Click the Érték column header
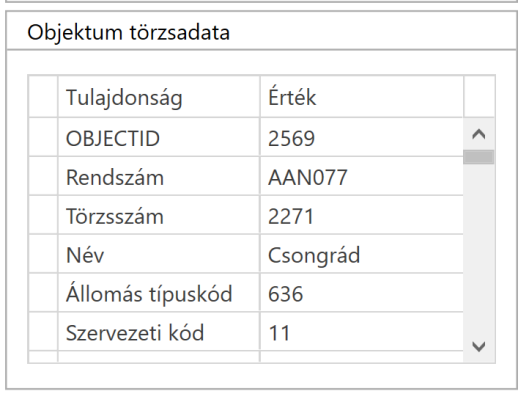The height and width of the screenshot is (394, 529). pos(362,97)
